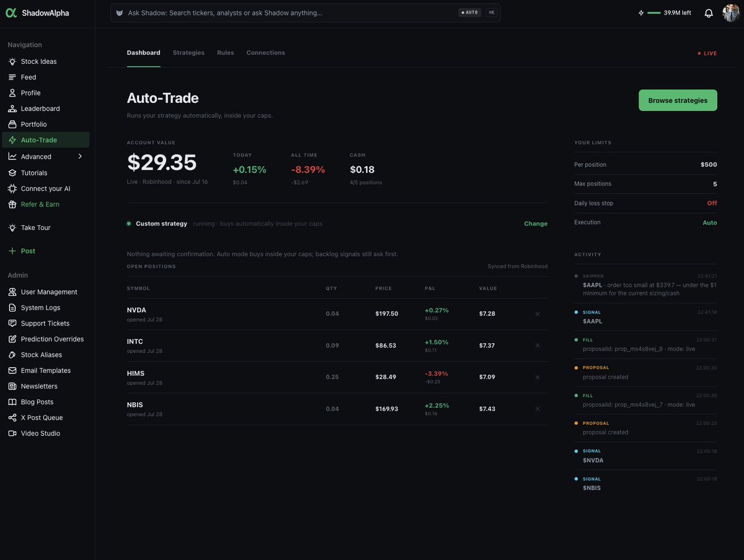Click the Profile person icon

click(x=12, y=93)
